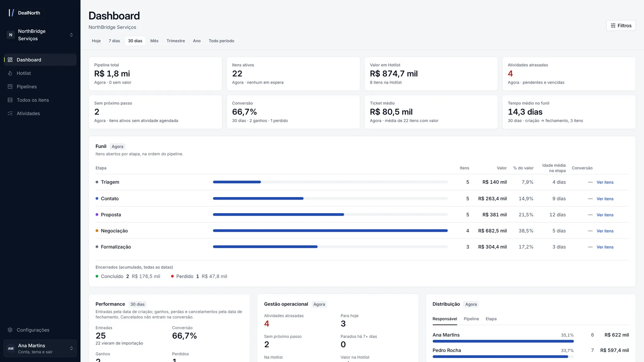Click the Filtros sliders icon
Screen dimensions: 644x362
click(x=613, y=25)
